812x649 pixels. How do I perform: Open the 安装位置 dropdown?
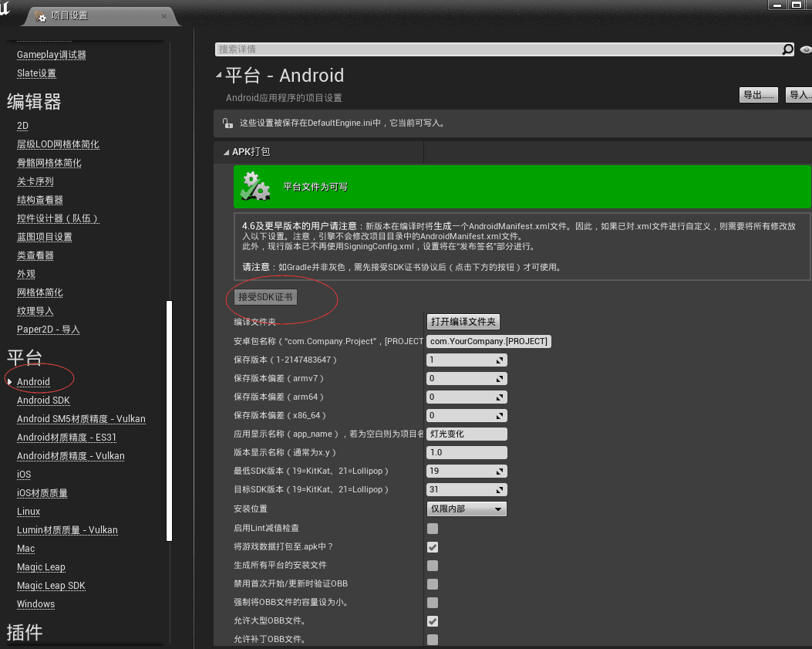pyautogui.click(x=467, y=509)
